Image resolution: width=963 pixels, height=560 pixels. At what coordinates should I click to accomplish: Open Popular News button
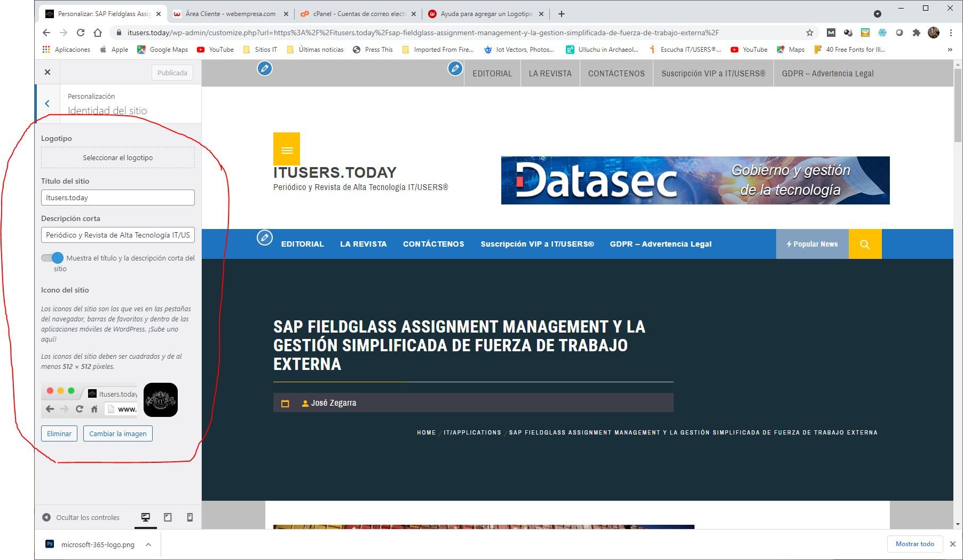(x=812, y=244)
